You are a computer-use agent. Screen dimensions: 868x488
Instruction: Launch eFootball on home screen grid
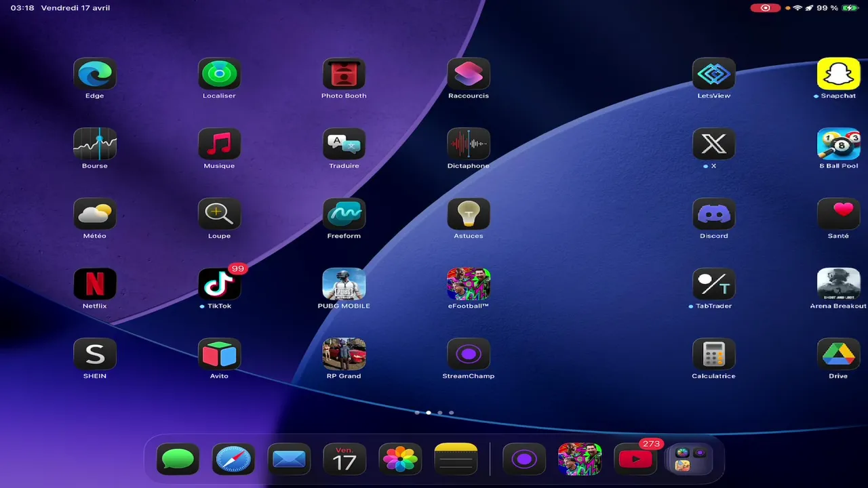tap(469, 284)
